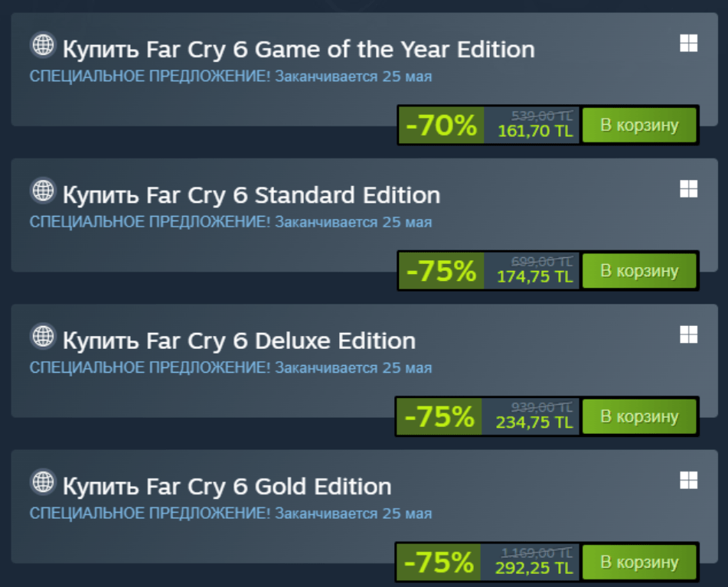Click the 292,25 TL discounted price
Screen dimensions: 728x587
tap(534, 569)
